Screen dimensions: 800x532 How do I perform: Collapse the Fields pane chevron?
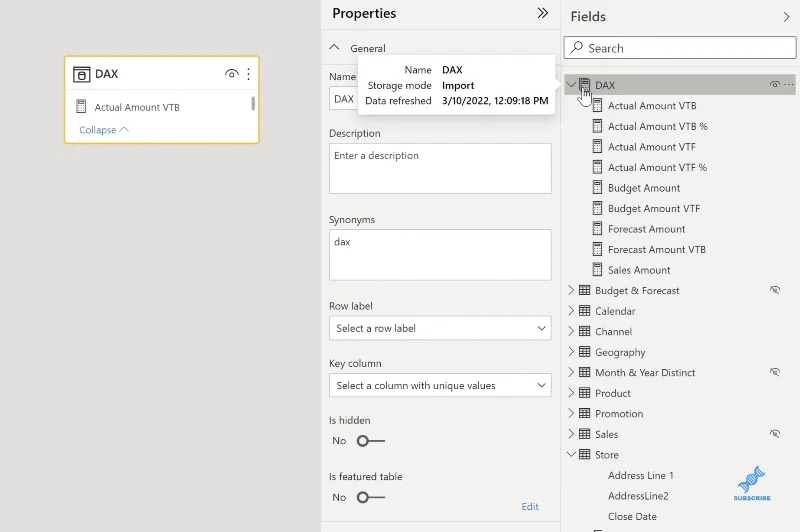coord(786,17)
